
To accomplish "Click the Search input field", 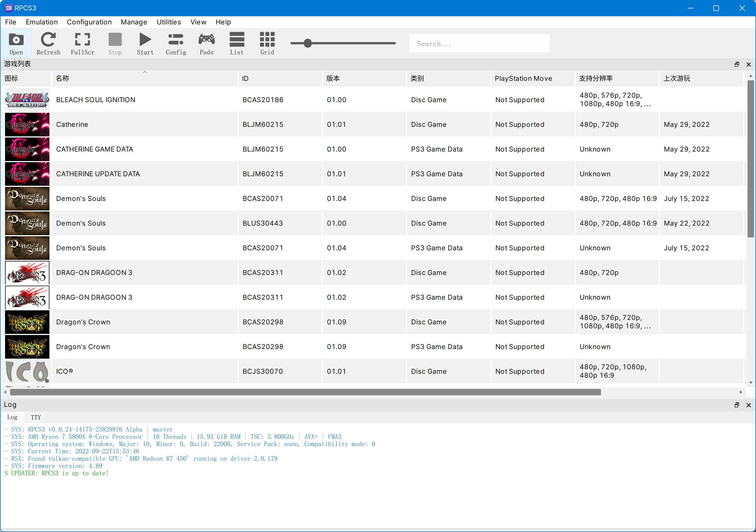I will (x=479, y=43).
